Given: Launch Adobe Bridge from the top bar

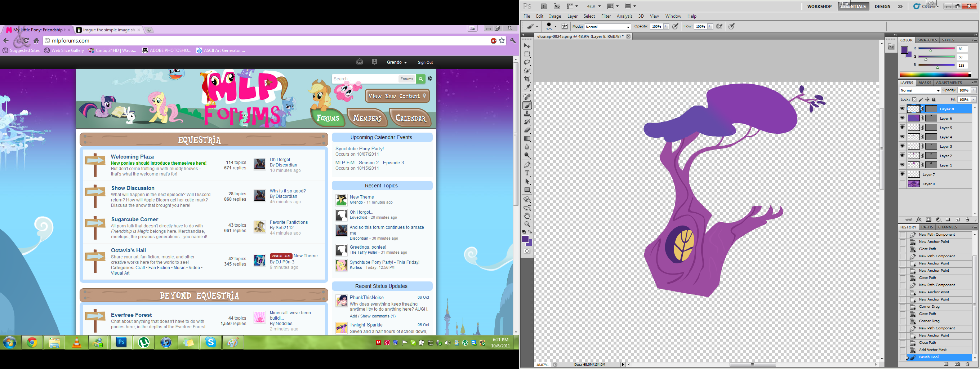Looking at the screenshot, I should pos(544,6).
